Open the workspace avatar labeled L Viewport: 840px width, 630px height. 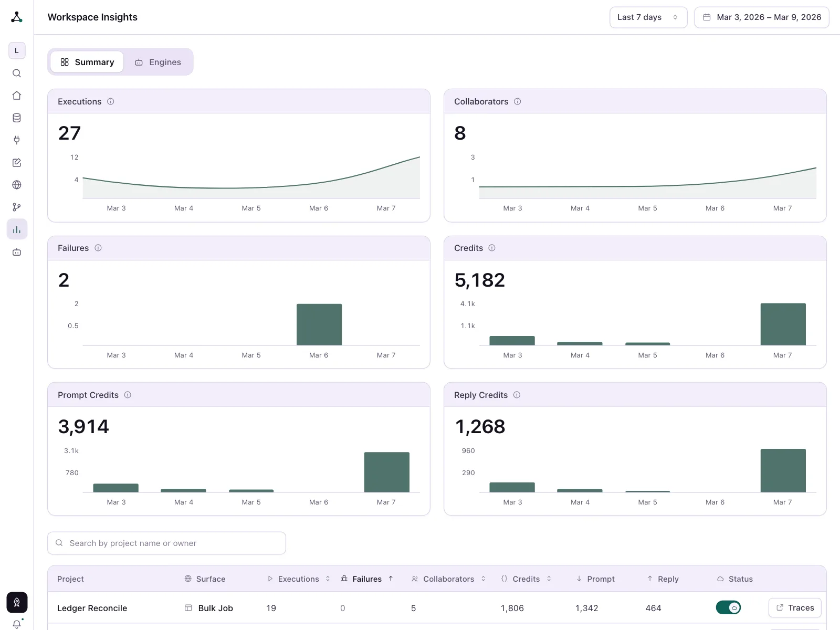coord(17,50)
